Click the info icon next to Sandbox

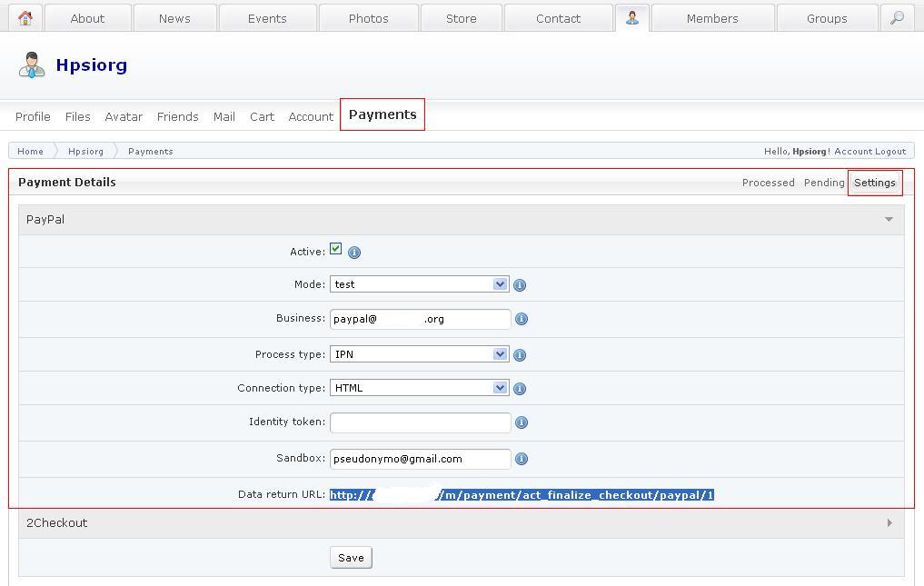pos(521,459)
